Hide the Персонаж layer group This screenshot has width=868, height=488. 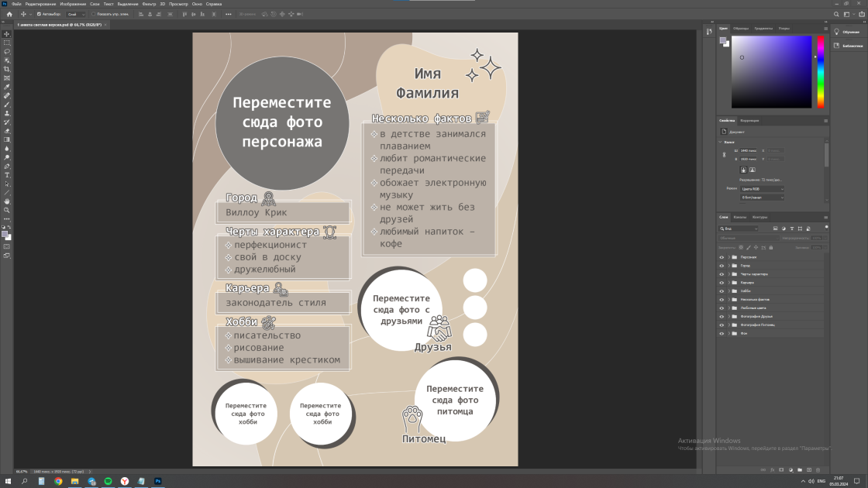[722, 257]
